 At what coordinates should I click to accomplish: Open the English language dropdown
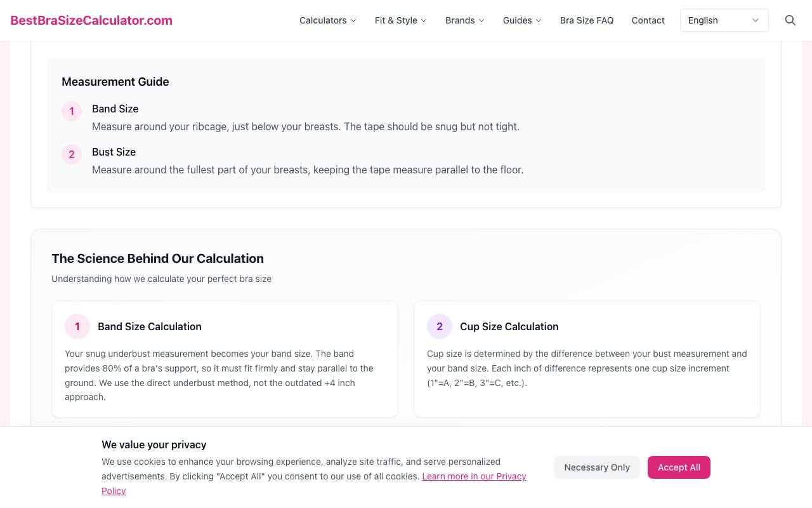(x=724, y=20)
